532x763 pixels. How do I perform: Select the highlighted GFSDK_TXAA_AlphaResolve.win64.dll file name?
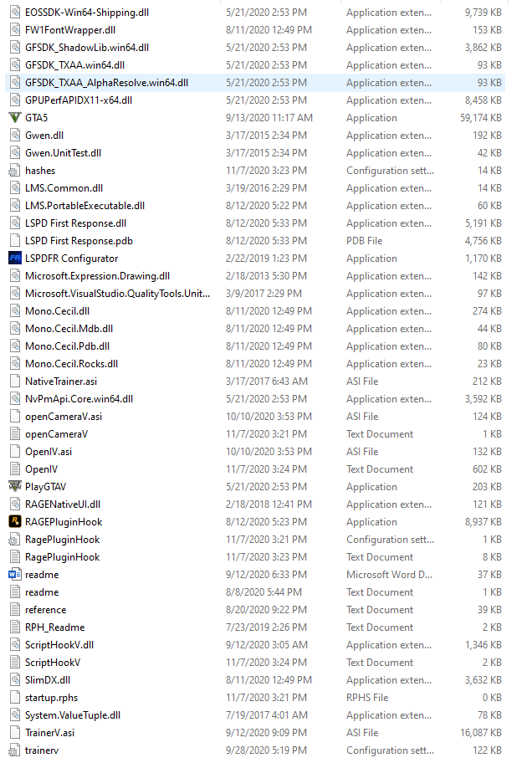[106, 83]
